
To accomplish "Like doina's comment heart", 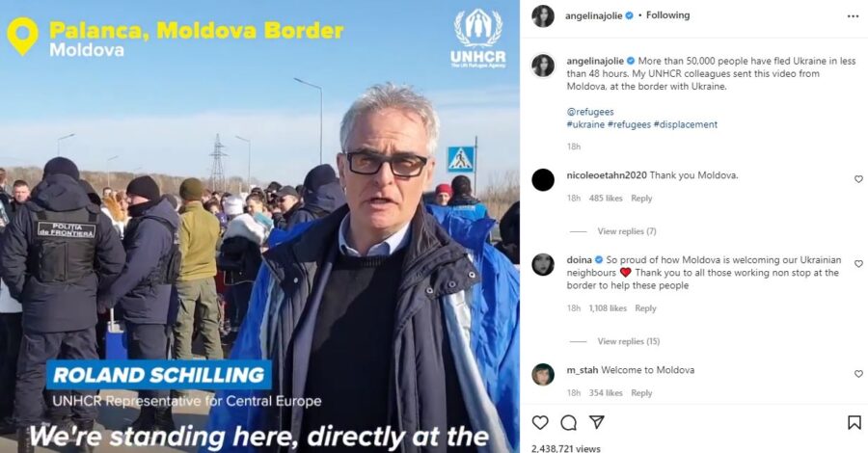I will tap(858, 264).
